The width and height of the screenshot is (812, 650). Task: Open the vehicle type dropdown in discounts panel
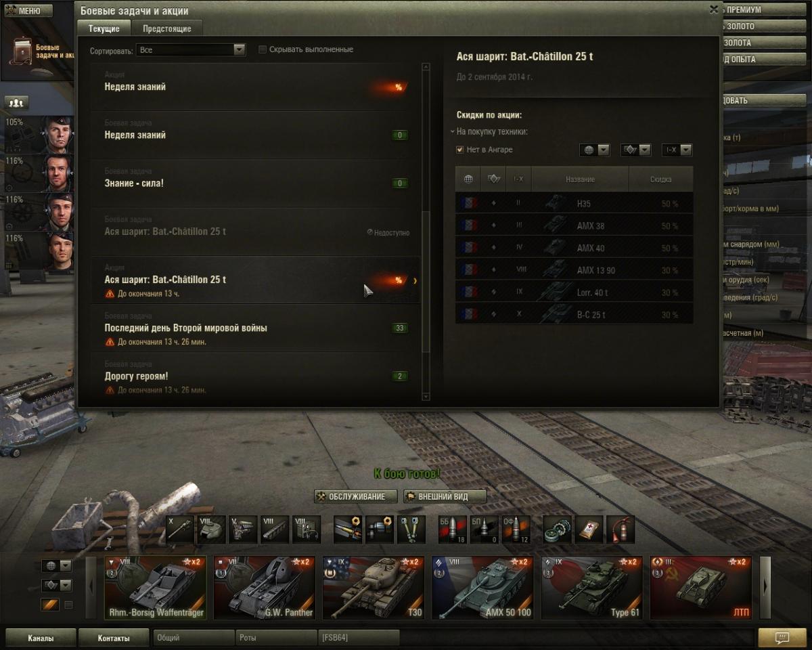click(x=635, y=150)
